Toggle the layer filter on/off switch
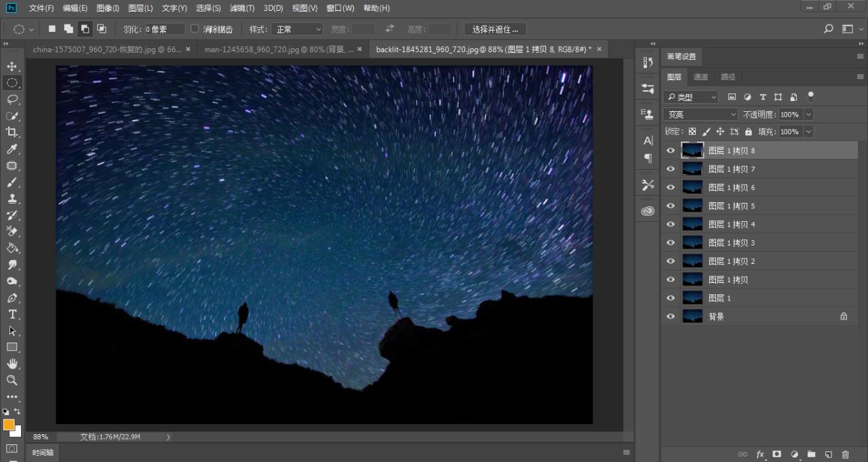Image resolution: width=868 pixels, height=462 pixels. 810,97
